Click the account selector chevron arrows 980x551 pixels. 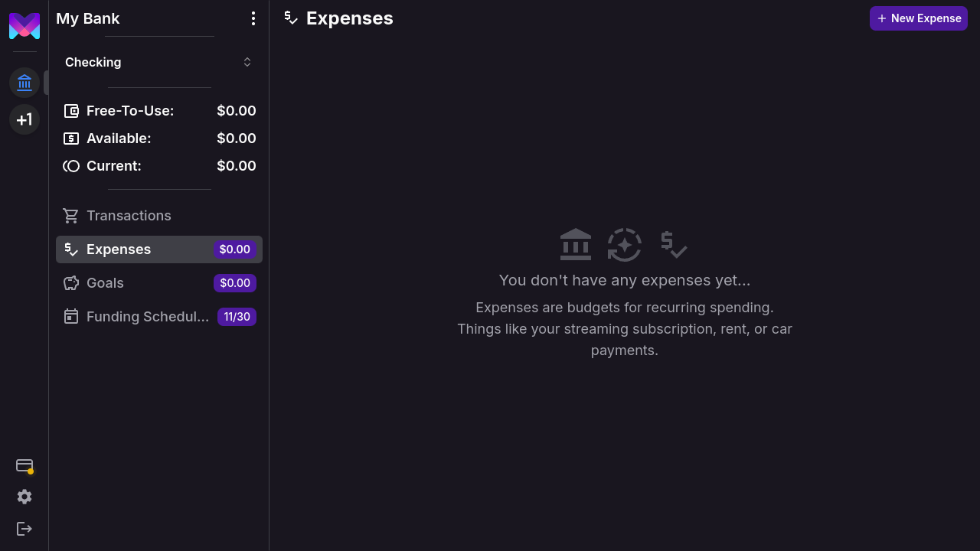(x=247, y=62)
